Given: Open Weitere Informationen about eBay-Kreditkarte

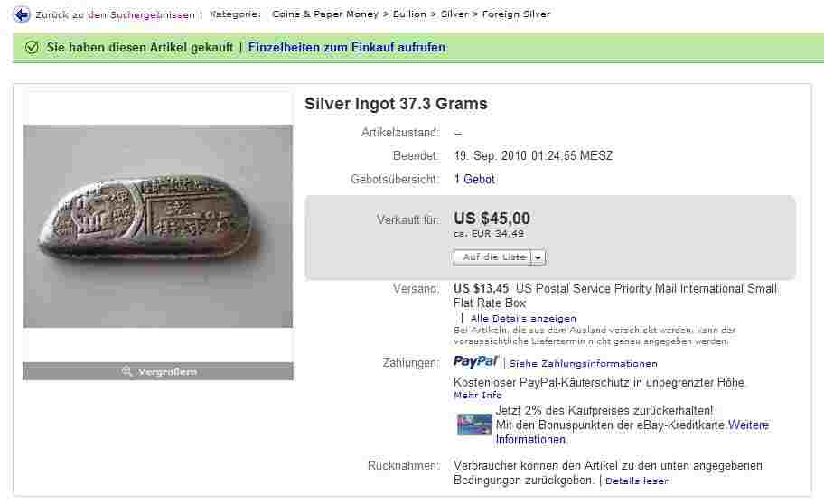Looking at the screenshot, I should point(632,432).
